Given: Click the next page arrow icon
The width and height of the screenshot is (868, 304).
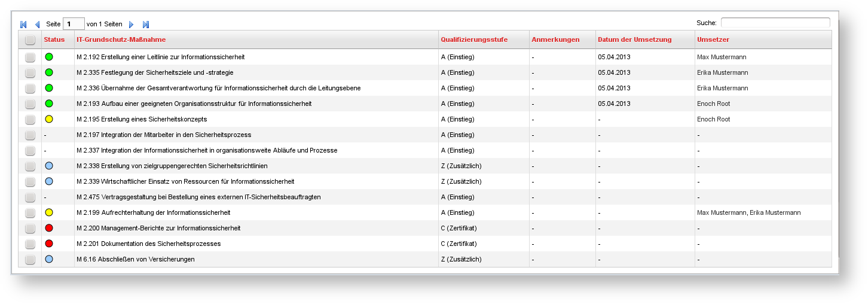Looking at the screenshot, I should coord(132,25).
